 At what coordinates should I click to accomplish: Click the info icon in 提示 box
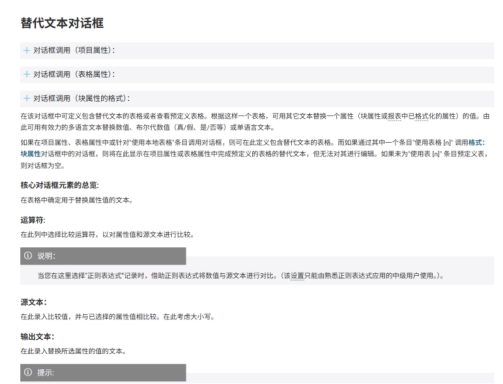[x=28, y=372]
